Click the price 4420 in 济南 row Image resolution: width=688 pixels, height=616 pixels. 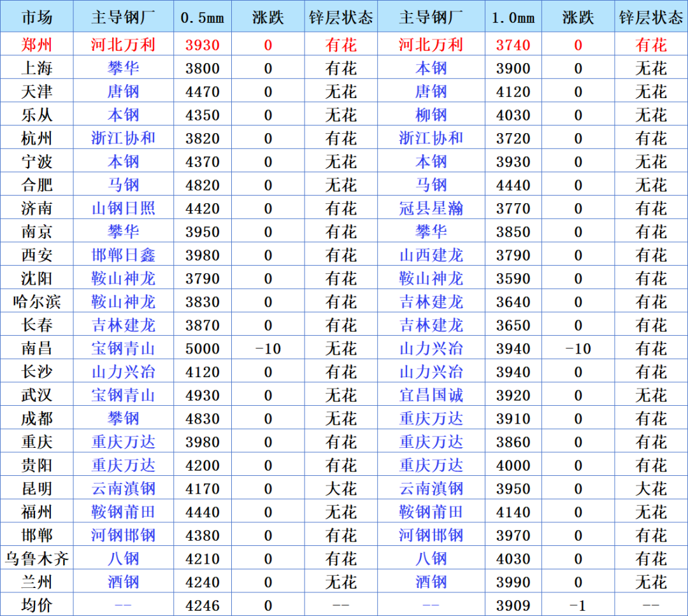pos(203,208)
